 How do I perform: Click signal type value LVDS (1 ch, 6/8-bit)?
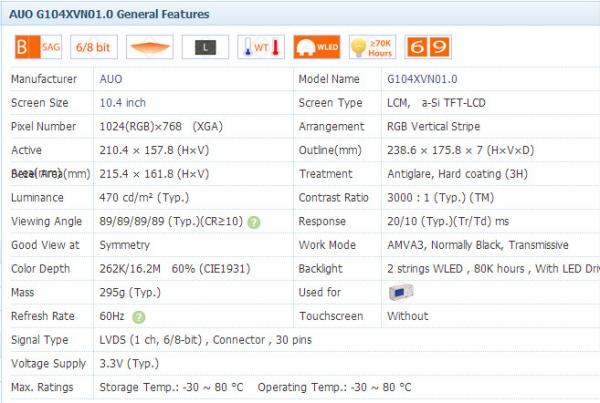tap(205, 340)
